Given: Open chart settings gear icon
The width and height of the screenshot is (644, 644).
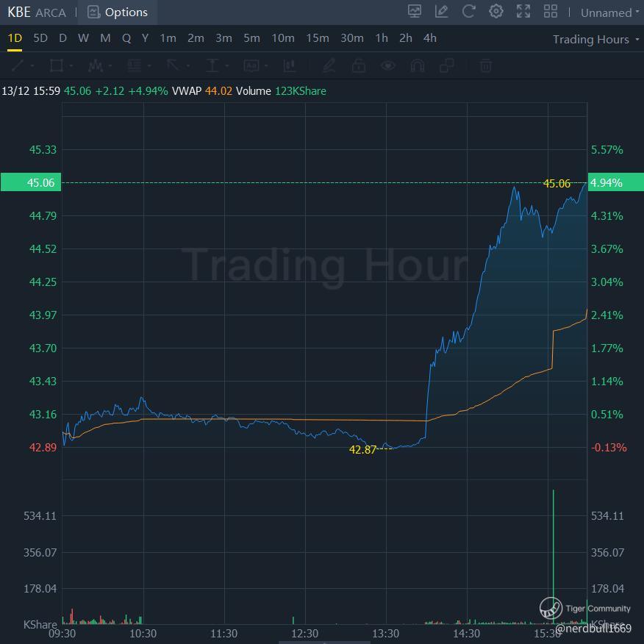Looking at the screenshot, I should [495, 12].
